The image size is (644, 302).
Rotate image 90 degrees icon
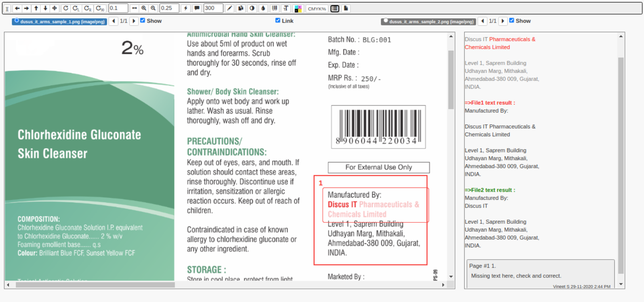tap(100, 8)
